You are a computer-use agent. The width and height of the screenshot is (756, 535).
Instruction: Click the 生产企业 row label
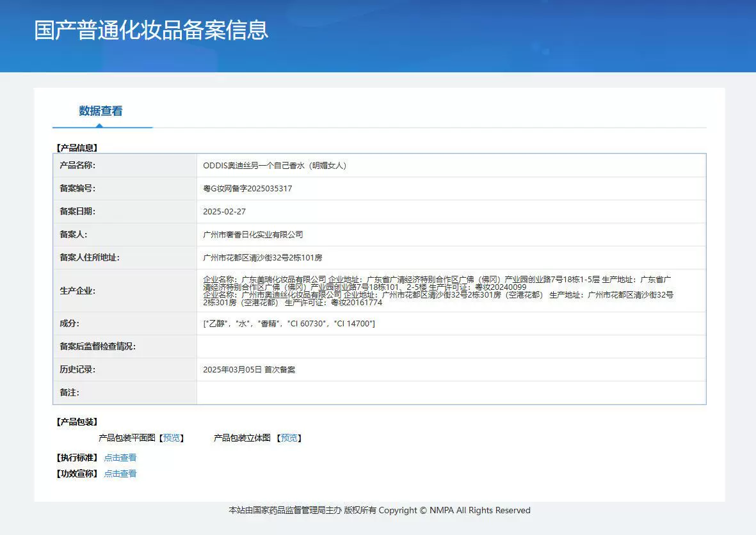point(77,291)
